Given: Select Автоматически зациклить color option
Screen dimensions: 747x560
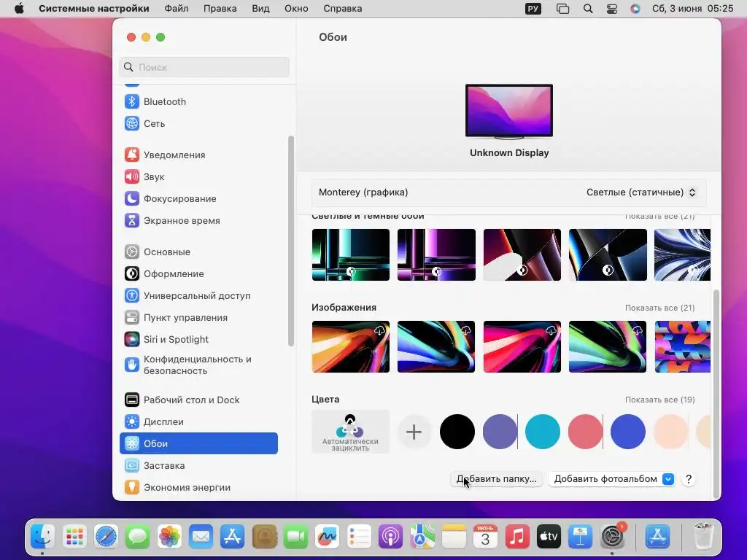Looking at the screenshot, I should click(351, 432).
